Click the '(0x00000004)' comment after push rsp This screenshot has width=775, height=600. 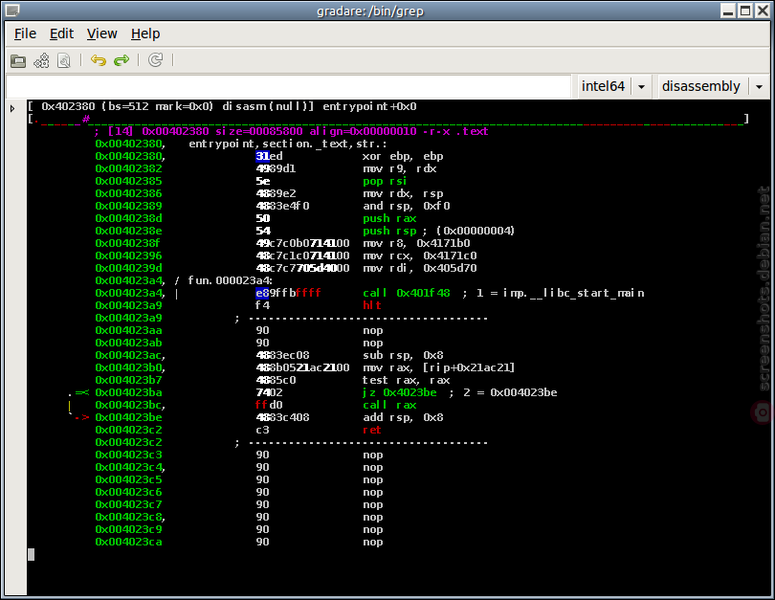pyautogui.click(x=475, y=231)
